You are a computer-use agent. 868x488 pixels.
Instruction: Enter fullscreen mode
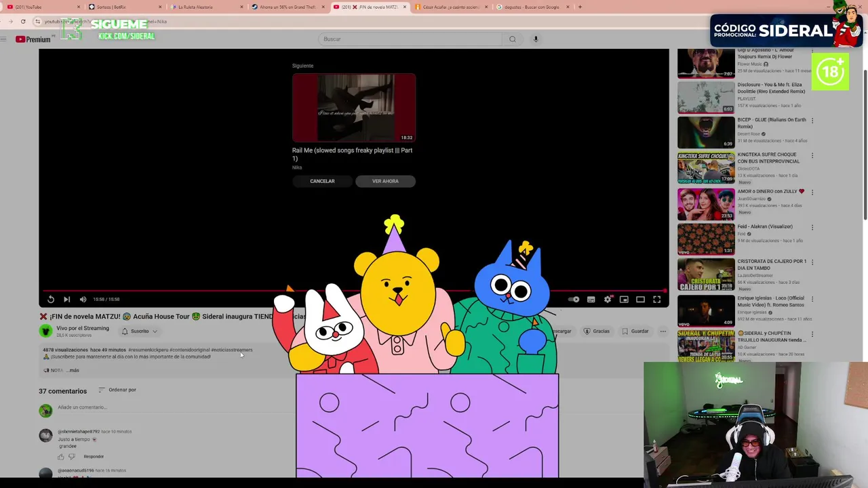[x=656, y=299]
